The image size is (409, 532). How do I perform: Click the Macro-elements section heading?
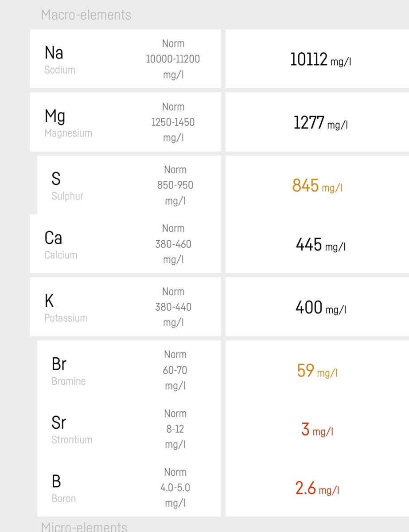point(86,15)
